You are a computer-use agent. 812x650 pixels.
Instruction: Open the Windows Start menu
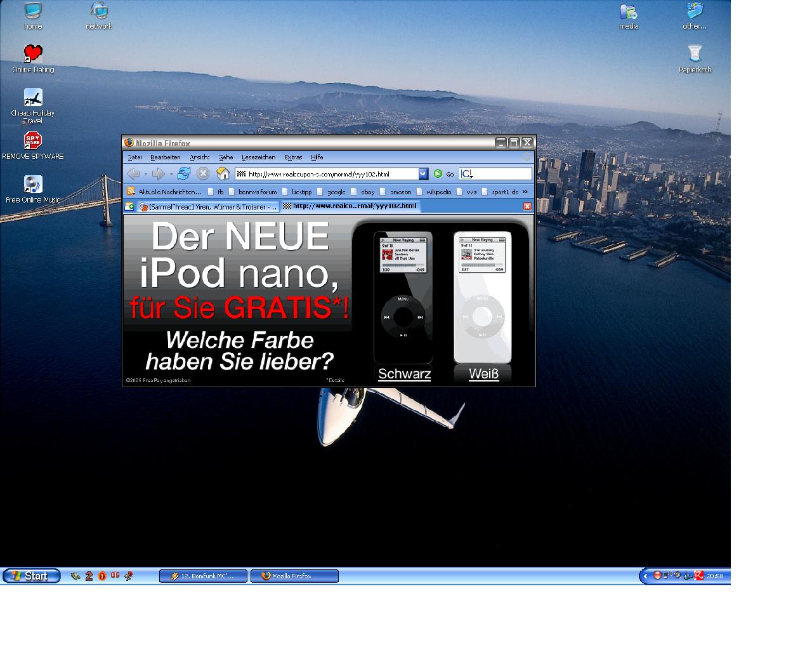pyautogui.click(x=32, y=576)
